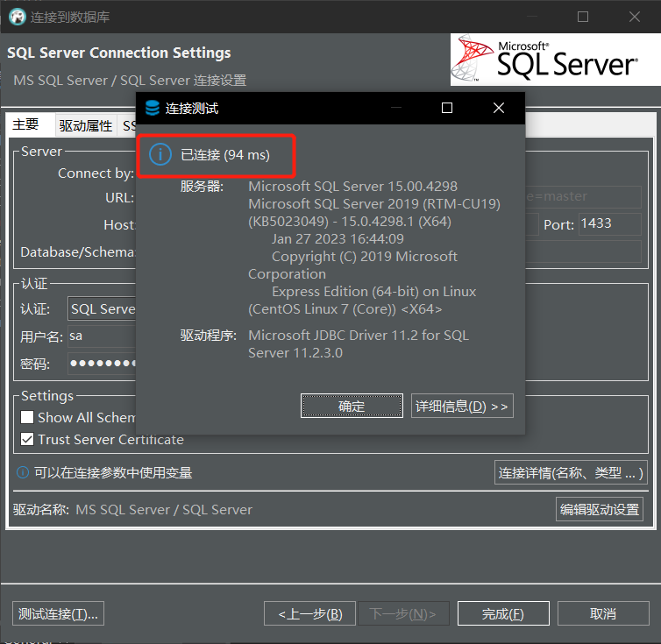Click text Microsoft JDBC Driver 11.2 for SQL
This screenshot has width=661, height=644.
pyautogui.click(x=359, y=336)
